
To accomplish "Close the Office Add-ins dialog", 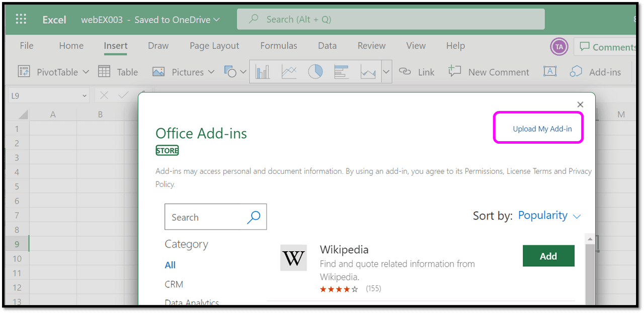I will (x=580, y=105).
